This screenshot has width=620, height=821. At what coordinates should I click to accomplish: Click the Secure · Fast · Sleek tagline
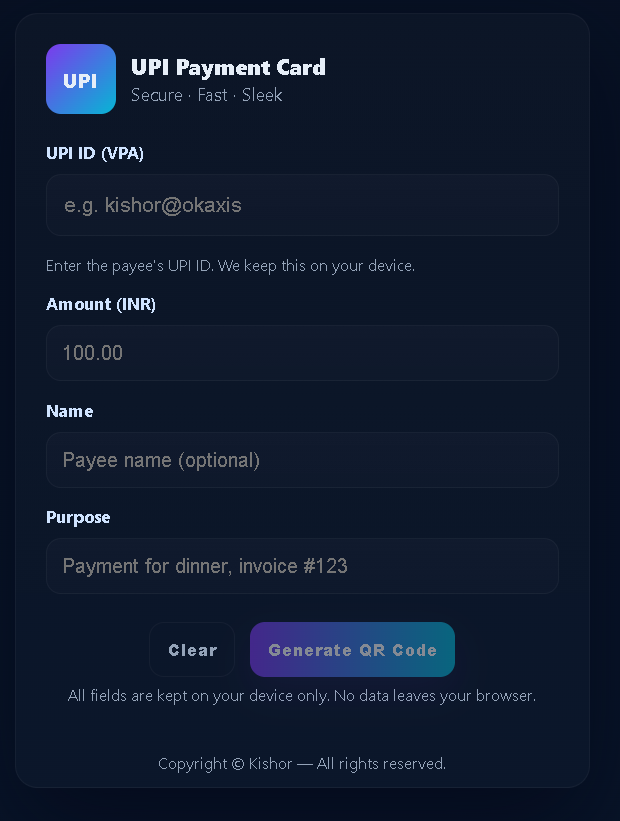(206, 95)
